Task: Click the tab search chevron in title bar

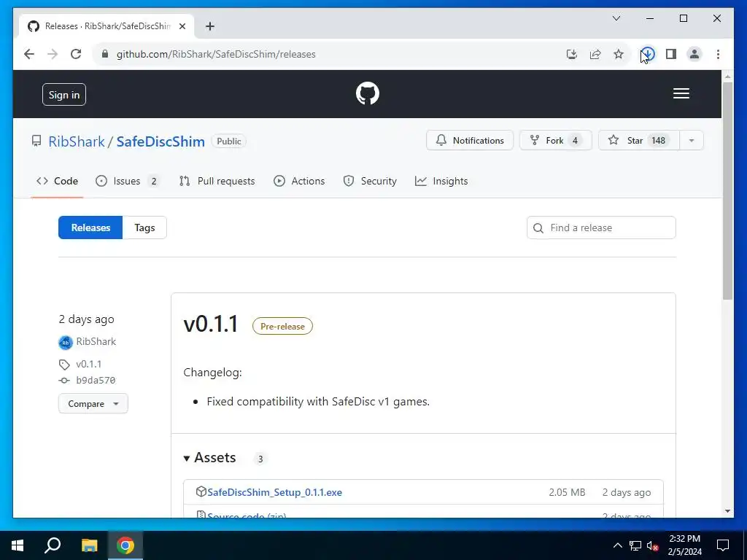Action: point(616,18)
